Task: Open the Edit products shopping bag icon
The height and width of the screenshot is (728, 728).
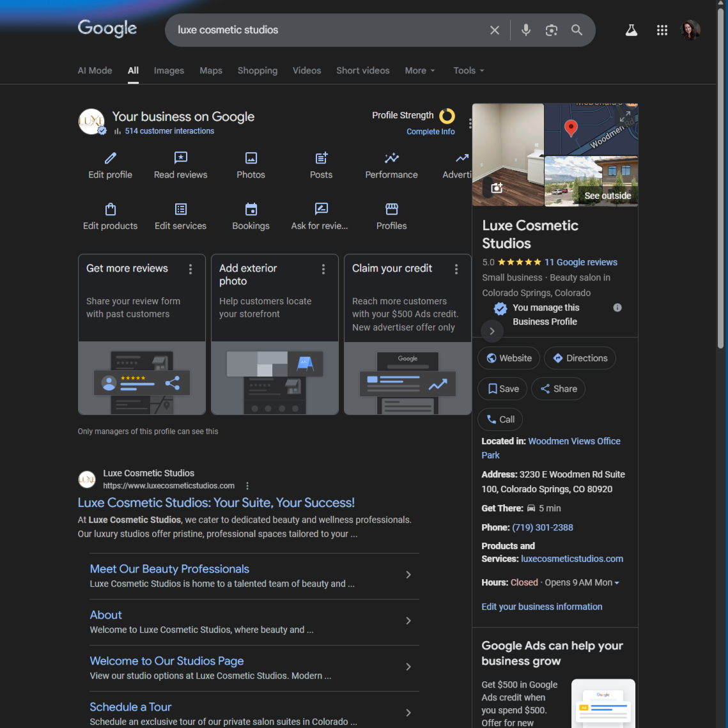Action: (111, 209)
